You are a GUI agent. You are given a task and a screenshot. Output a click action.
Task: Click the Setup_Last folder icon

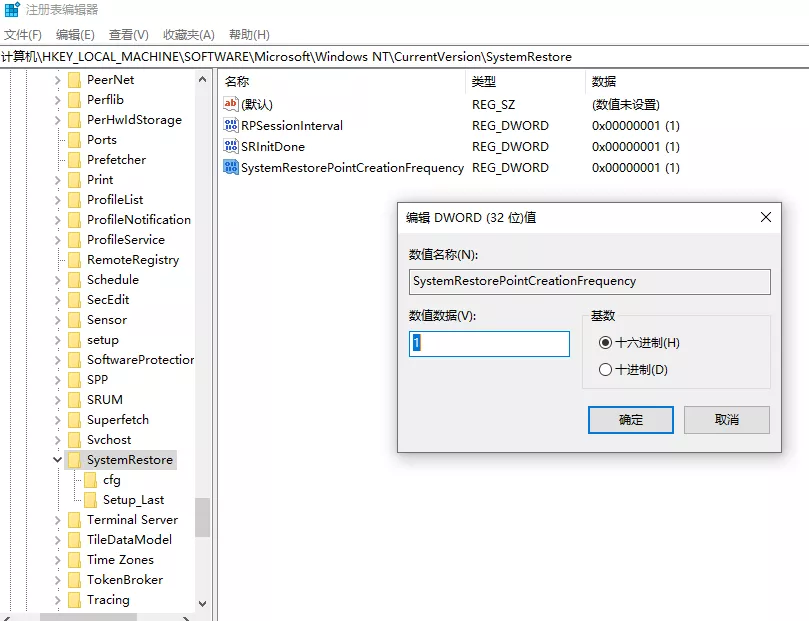91,500
